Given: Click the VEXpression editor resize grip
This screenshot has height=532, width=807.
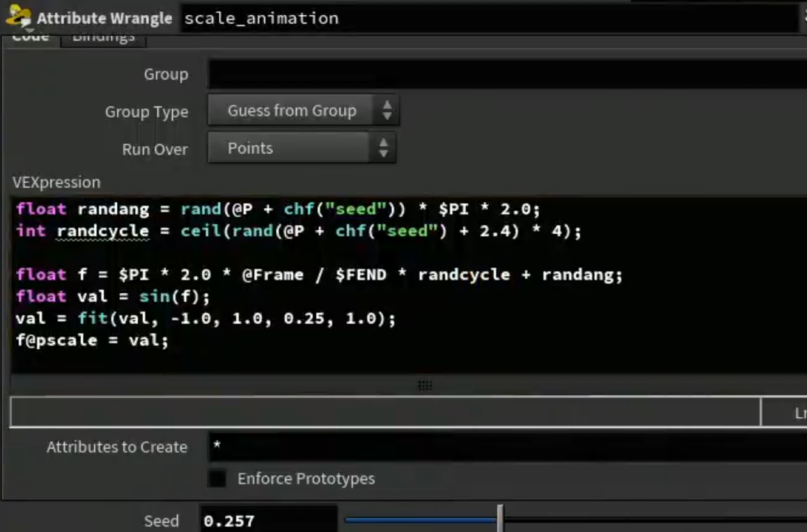Looking at the screenshot, I should 425,386.
